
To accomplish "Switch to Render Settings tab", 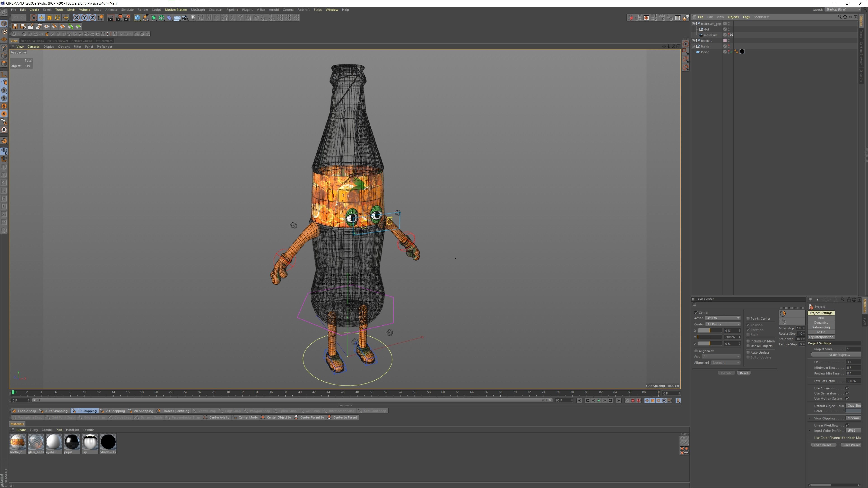I will click(x=32, y=41).
